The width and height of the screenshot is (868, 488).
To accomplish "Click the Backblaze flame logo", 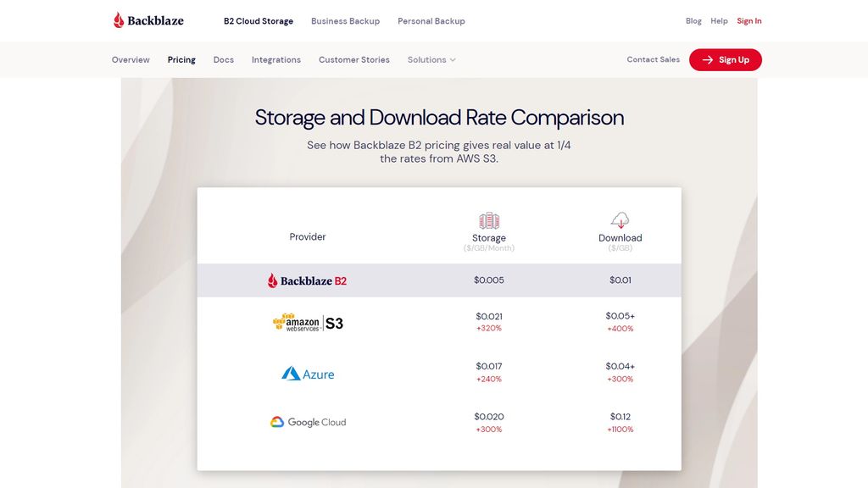I will click(x=120, y=20).
